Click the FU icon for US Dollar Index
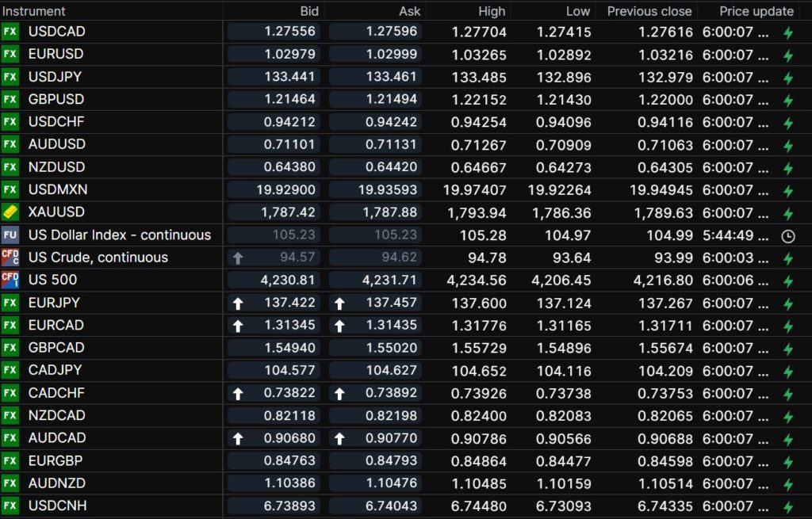 [10, 235]
